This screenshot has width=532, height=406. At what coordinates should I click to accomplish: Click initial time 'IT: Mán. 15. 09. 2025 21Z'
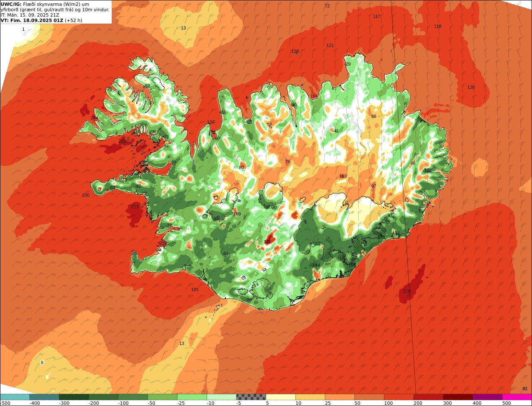click(30, 15)
